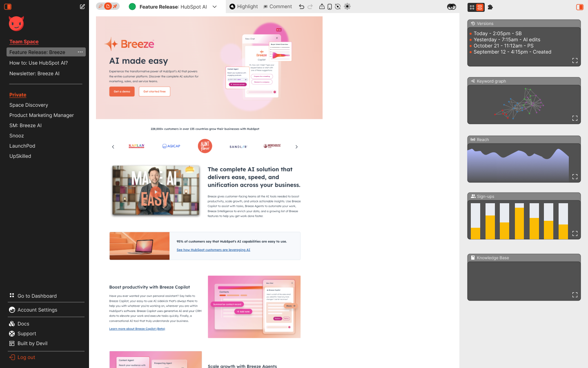
Task: Play the Make AI Easy video
Action: (x=156, y=191)
